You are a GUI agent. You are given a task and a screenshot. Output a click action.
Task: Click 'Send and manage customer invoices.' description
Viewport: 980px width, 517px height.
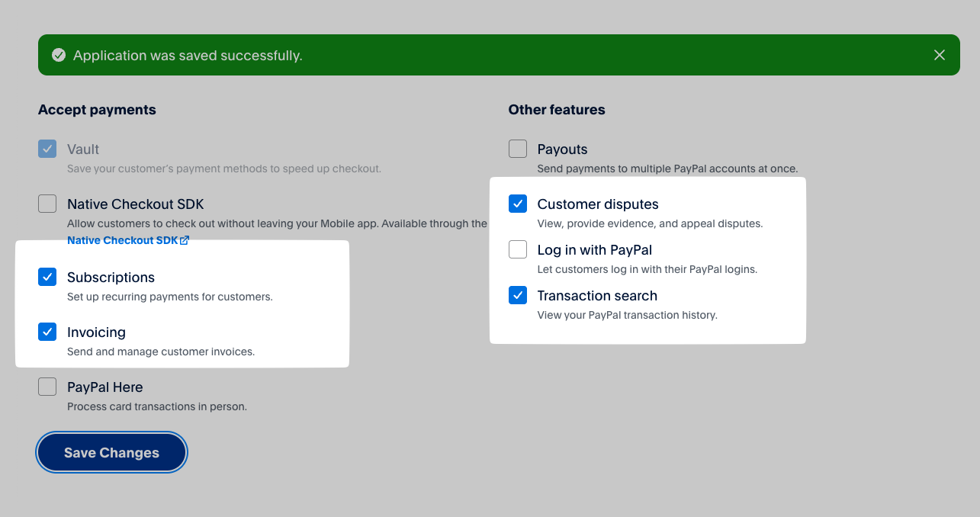tap(161, 352)
